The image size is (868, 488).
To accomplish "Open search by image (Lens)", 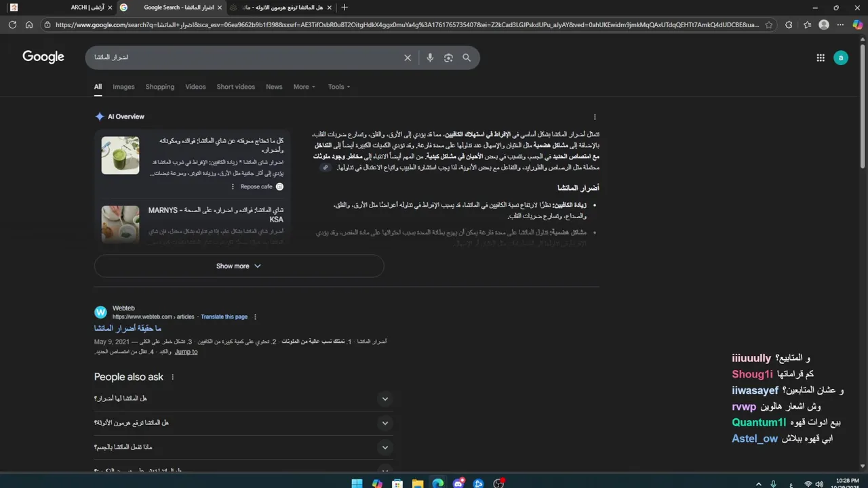I will [x=448, y=58].
